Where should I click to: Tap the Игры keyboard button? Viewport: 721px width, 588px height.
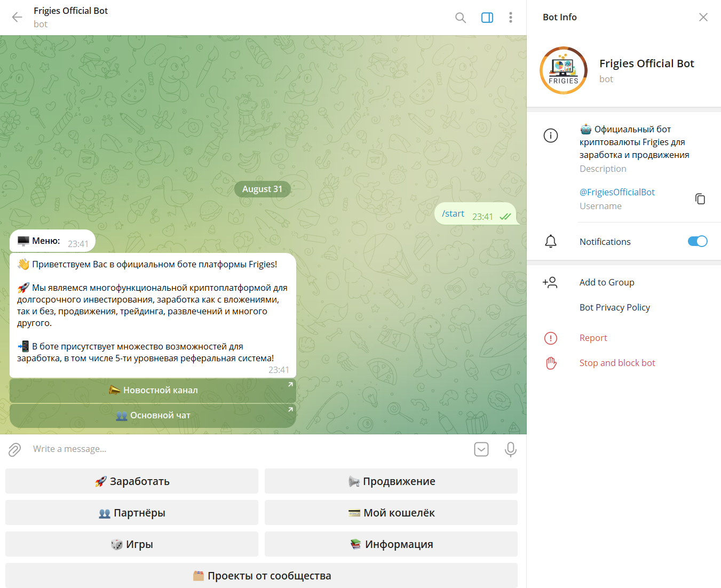click(x=132, y=544)
